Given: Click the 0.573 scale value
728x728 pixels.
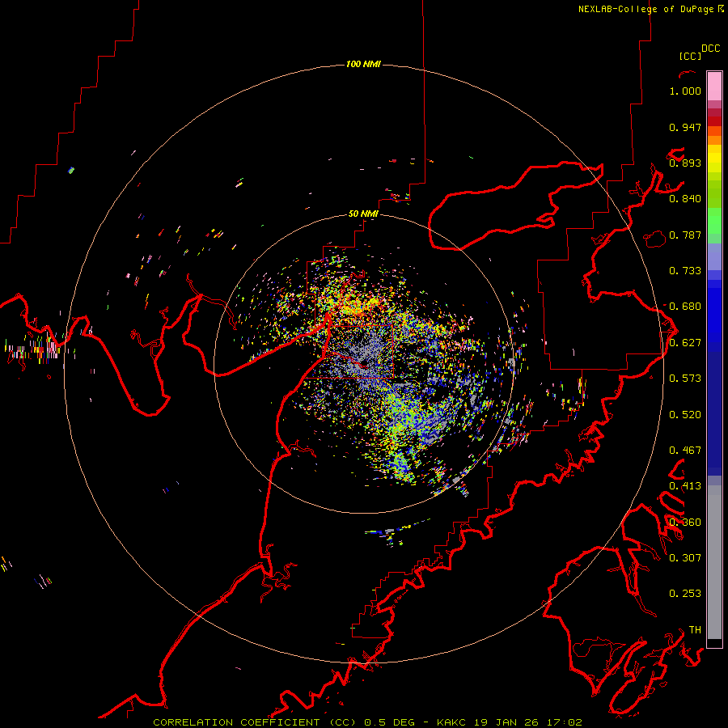Looking at the screenshot, I should pos(685,379).
